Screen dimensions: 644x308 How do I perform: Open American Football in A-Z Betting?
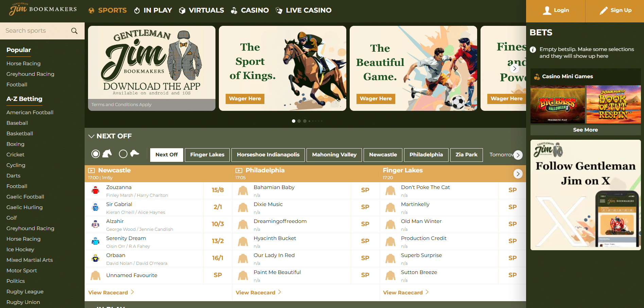tap(30, 113)
